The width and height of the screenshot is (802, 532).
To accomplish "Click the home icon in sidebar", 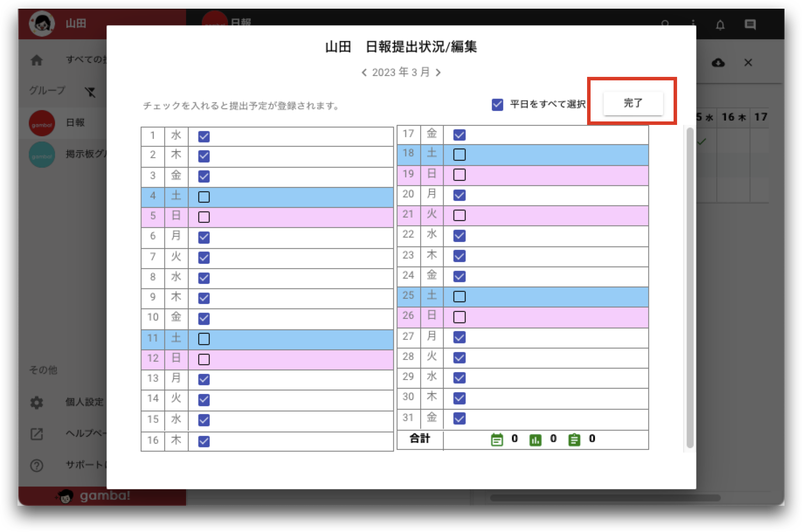I will point(37,60).
